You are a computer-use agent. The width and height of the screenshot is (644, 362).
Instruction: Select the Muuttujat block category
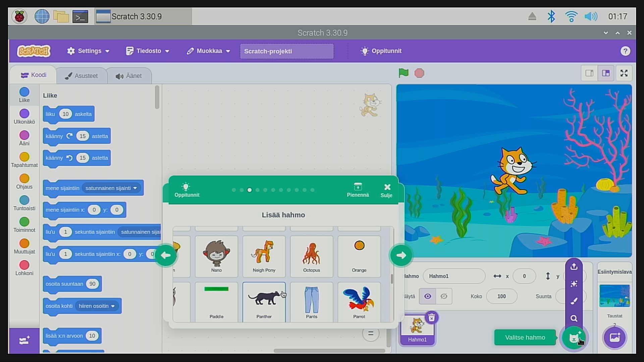[x=24, y=246]
